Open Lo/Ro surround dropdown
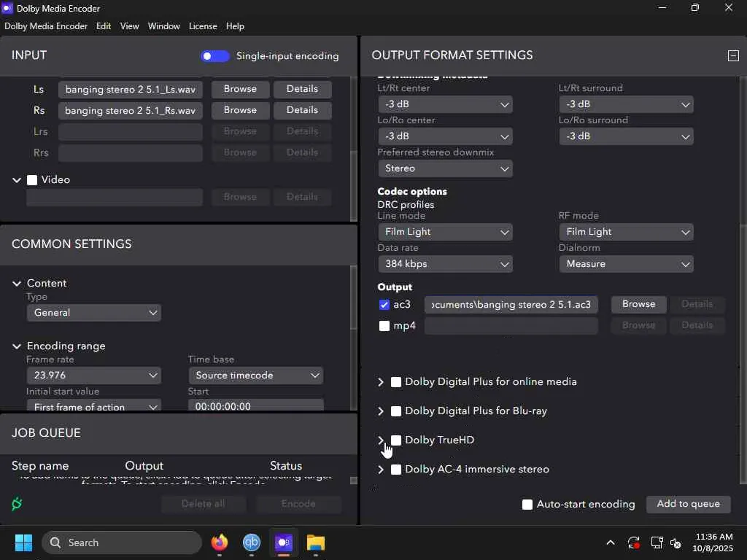747x560 pixels. tap(626, 136)
